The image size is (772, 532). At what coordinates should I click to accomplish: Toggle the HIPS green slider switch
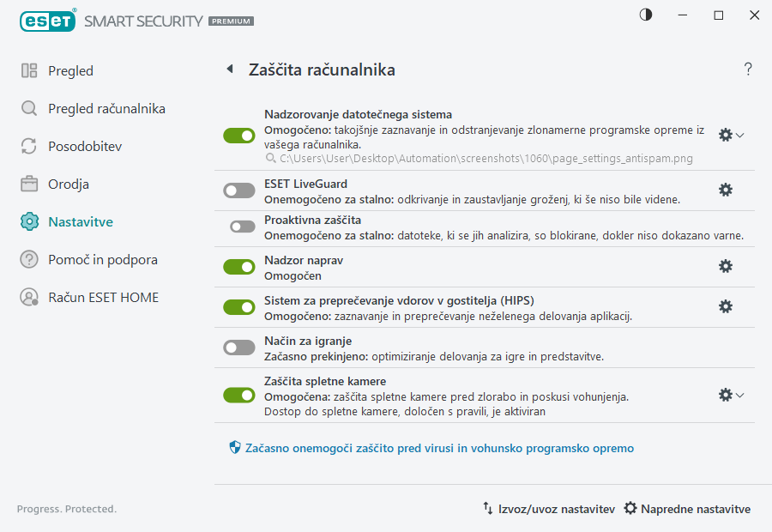[x=238, y=306]
